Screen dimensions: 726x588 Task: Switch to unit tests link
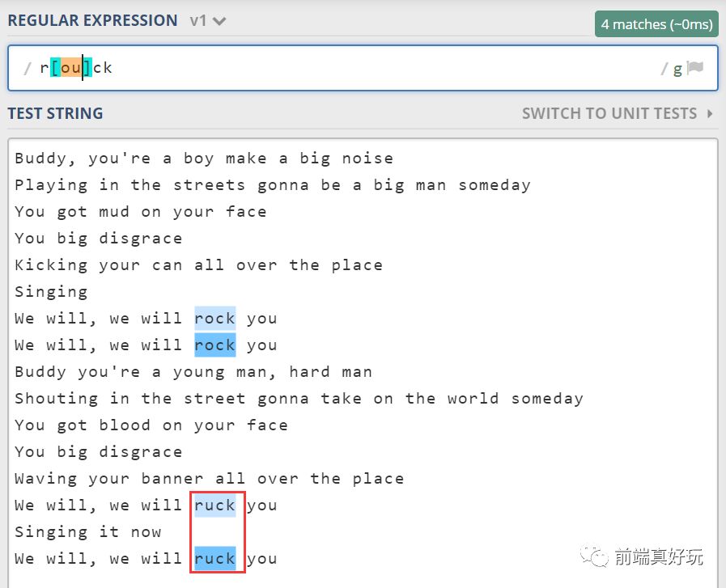[x=609, y=113]
